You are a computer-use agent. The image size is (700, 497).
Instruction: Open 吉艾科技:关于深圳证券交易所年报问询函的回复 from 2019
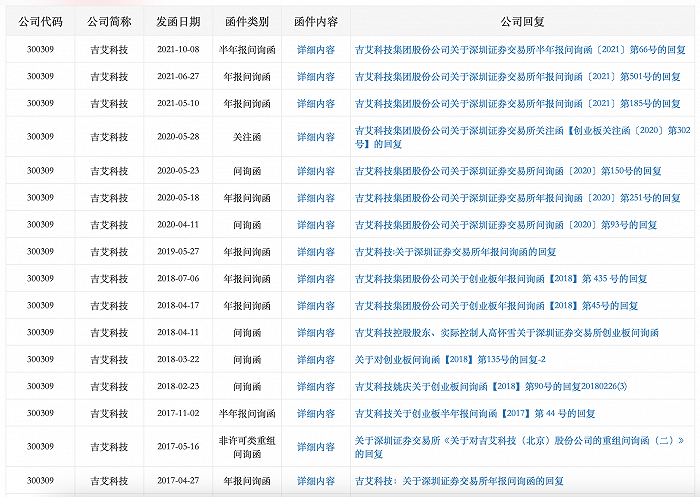[x=455, y=252]
